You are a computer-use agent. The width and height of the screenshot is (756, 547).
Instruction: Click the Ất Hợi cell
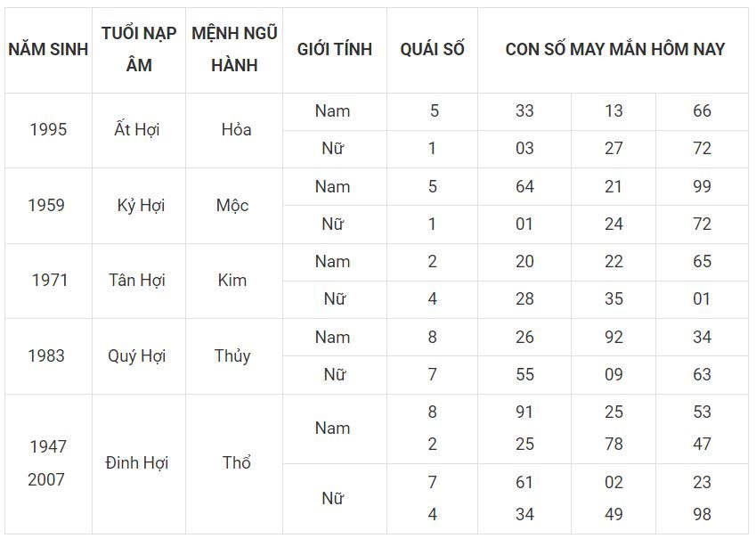[139, 130]
